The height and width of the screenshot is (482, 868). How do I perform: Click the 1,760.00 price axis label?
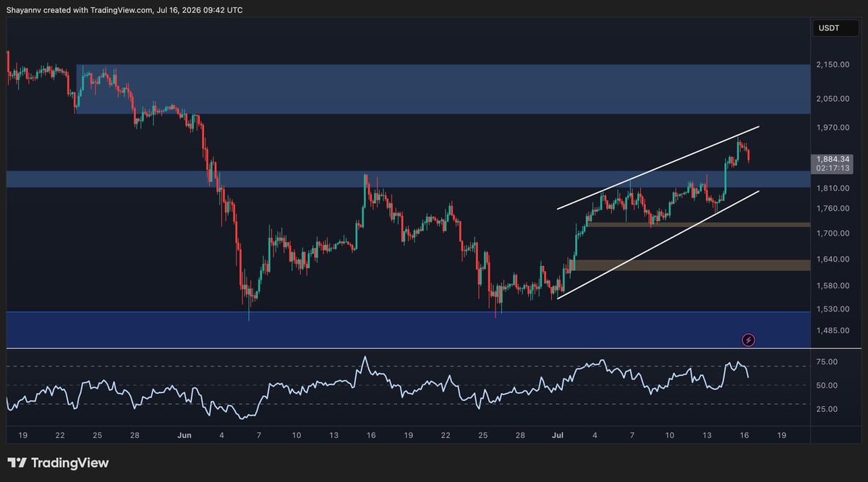(833, 209)
